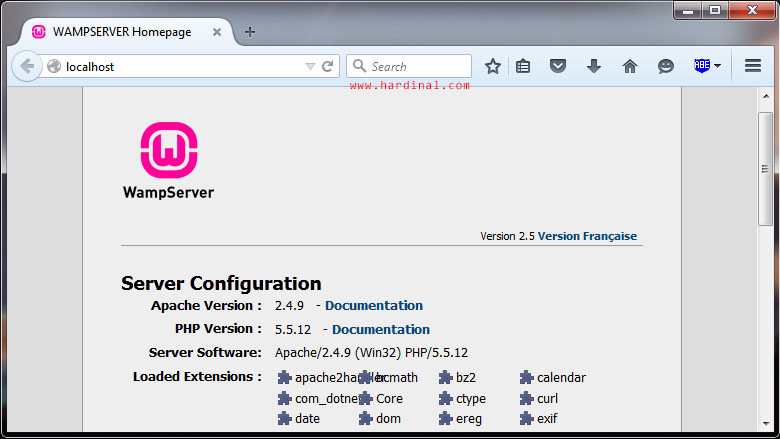Select the text 'Server Configuration'
The height and width of the screenshot is (439, 780).
pyautogui.click(x=221, y=283)
